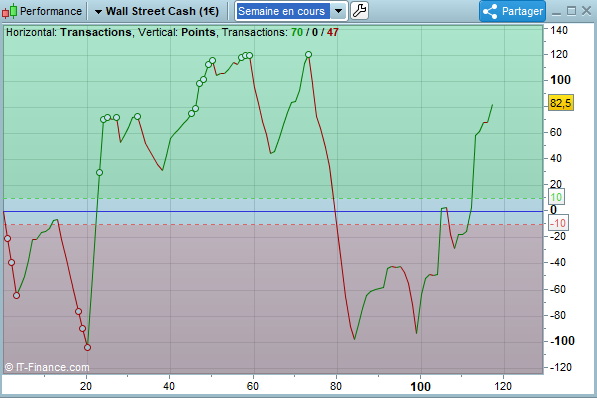Click the 0 label on the vertical axis

[553, 210]
